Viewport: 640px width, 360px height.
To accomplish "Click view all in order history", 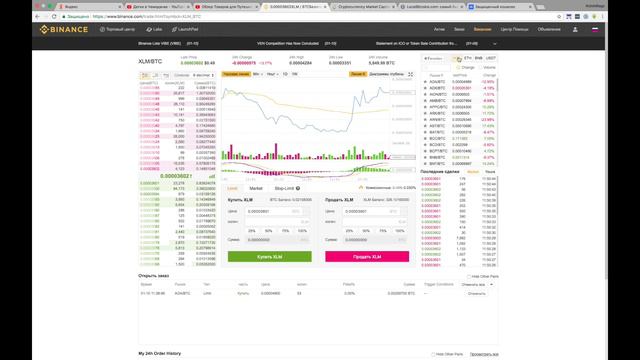I will (484, 354).
